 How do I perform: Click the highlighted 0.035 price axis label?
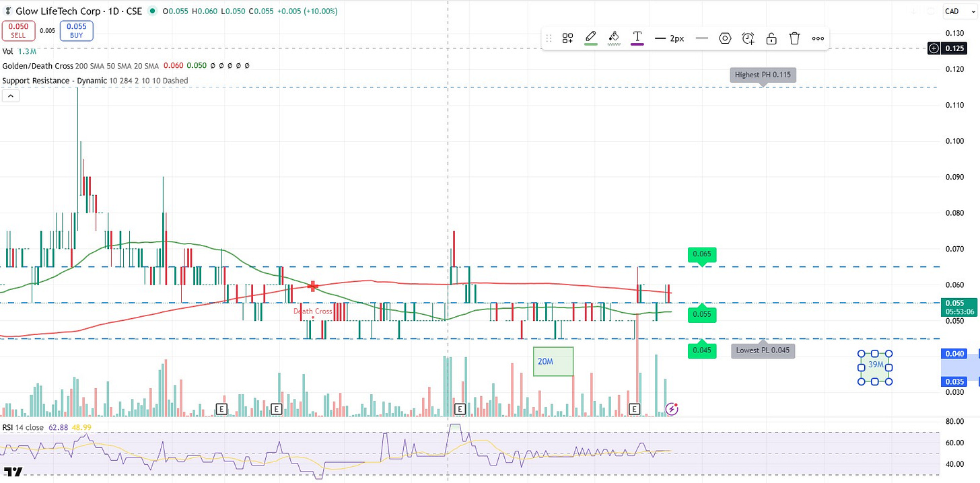pos(955,381)
